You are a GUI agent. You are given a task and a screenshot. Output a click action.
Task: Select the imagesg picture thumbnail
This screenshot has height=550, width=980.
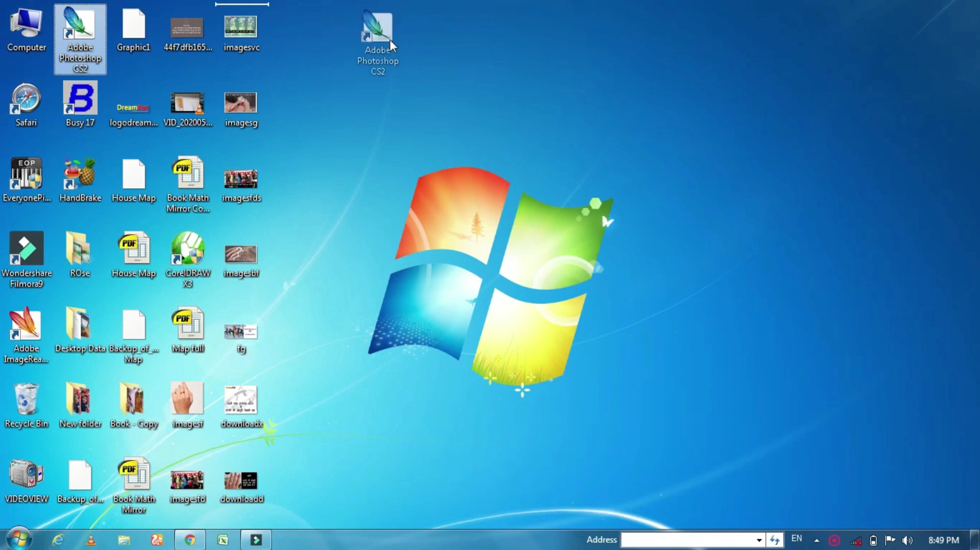tap(241, 109)
